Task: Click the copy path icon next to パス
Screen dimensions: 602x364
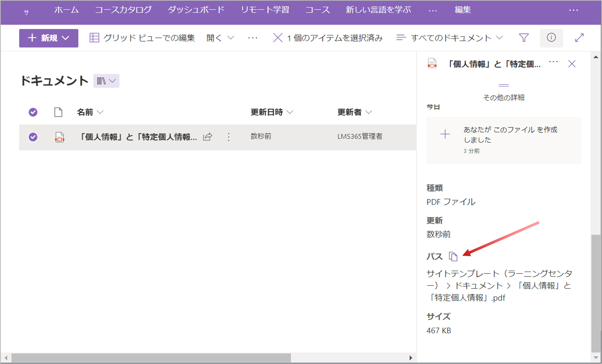Action: tap(453, 257)
